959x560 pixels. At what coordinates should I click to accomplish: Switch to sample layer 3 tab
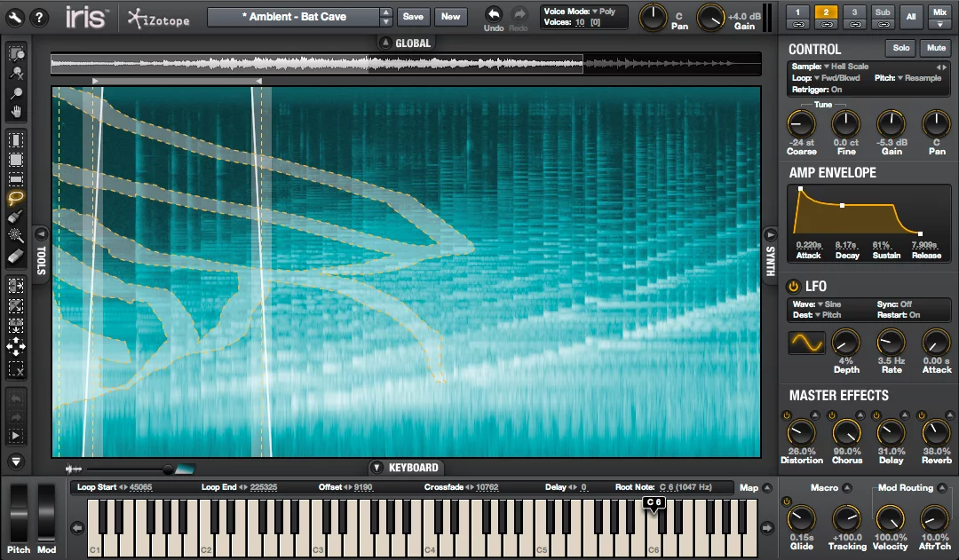[x=854, y=12]
